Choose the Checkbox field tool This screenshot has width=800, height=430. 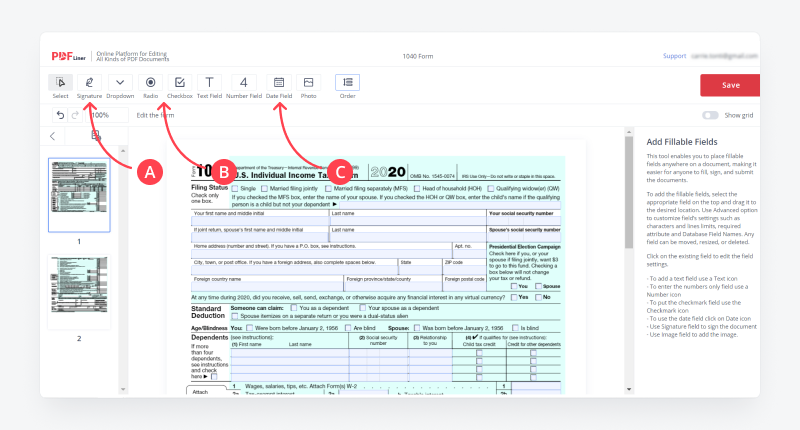180,83
